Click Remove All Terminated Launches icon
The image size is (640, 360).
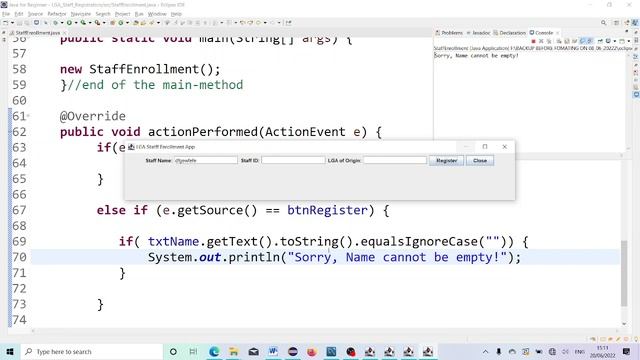pos(549,41)
